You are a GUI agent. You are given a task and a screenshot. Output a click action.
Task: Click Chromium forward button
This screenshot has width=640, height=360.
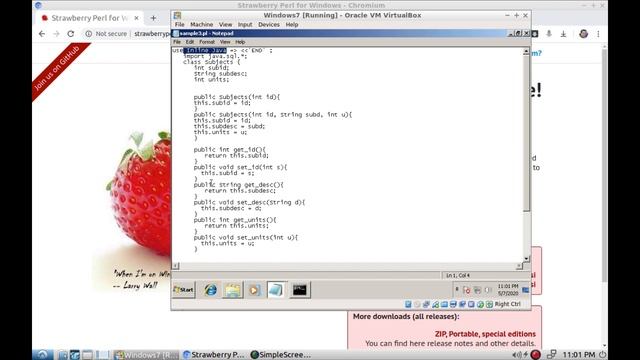(x=56, y=34)
